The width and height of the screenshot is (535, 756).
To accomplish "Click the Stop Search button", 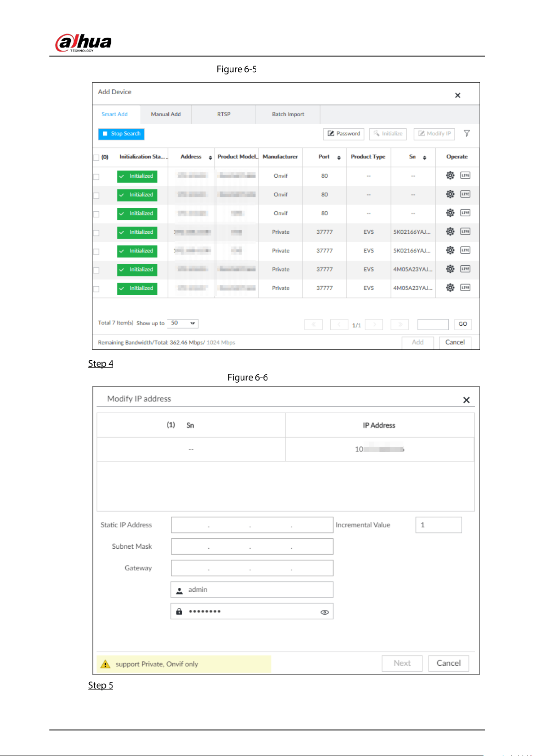I will pyautogui.click(x=121, y=134).
